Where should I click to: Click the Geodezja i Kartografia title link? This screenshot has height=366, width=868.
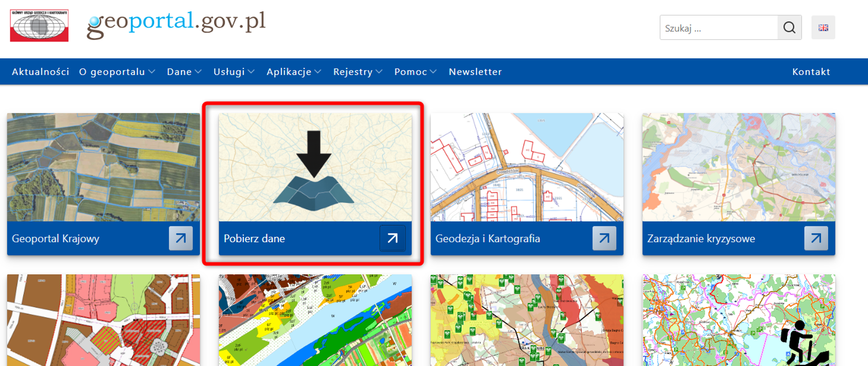pos(487,239)
